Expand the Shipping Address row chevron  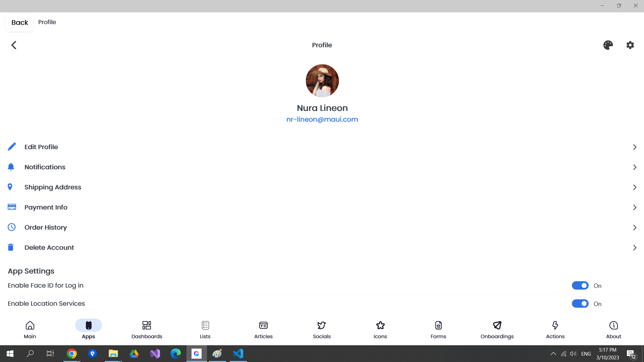coord(635,187)
